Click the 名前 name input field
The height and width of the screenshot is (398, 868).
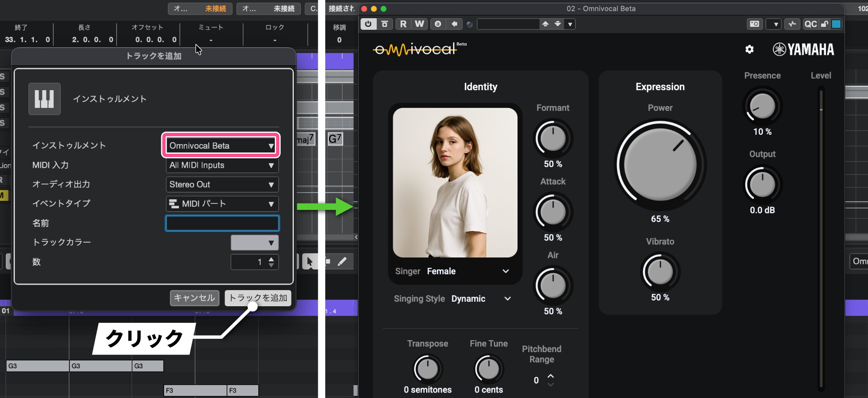(x=222, y=223)
